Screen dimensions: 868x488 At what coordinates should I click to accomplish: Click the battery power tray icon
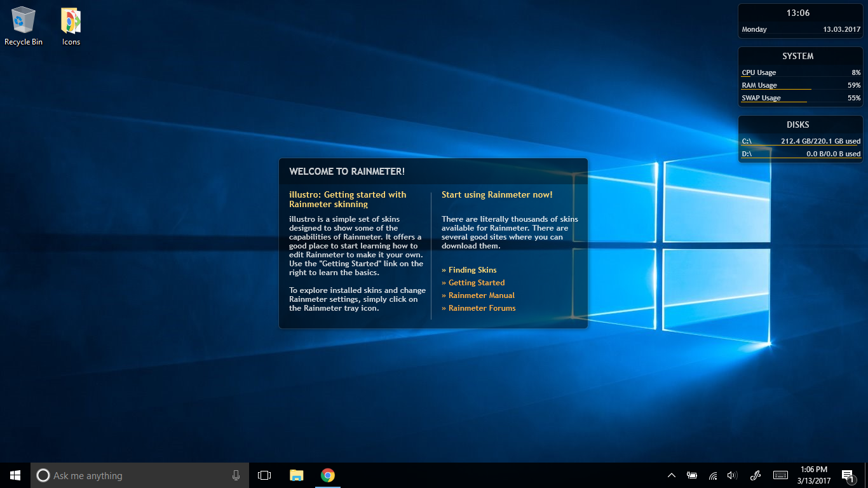pos(692,475)
